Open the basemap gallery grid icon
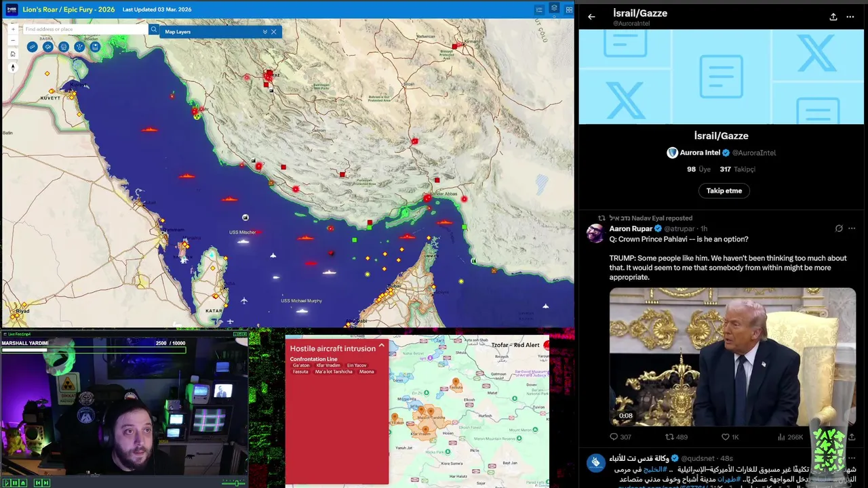 pos(569,9)
